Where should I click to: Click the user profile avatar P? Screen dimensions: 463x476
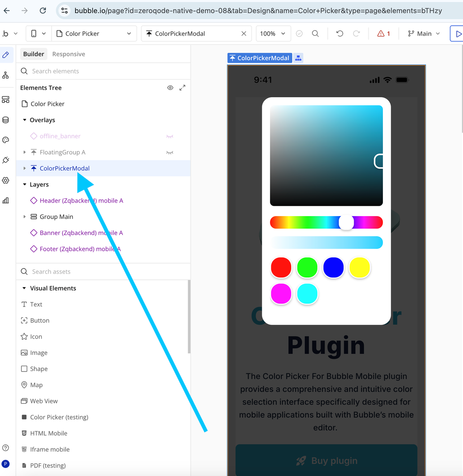(5, 464)
